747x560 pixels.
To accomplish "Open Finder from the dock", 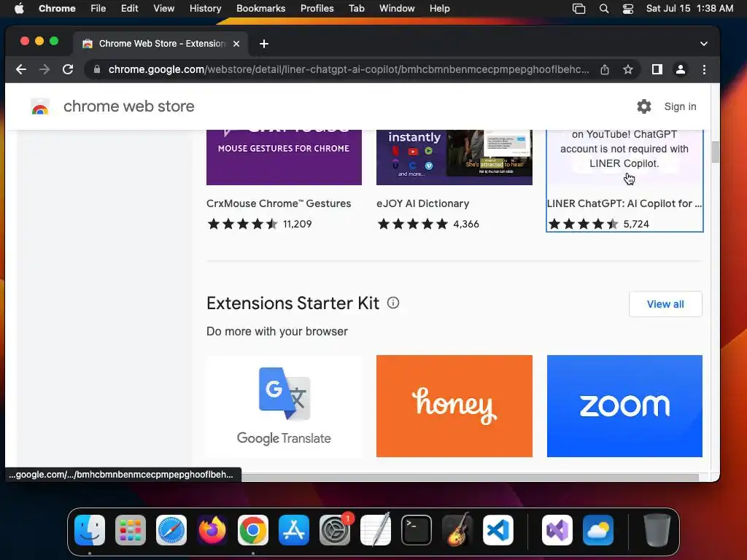I will (x=90, y=530).
